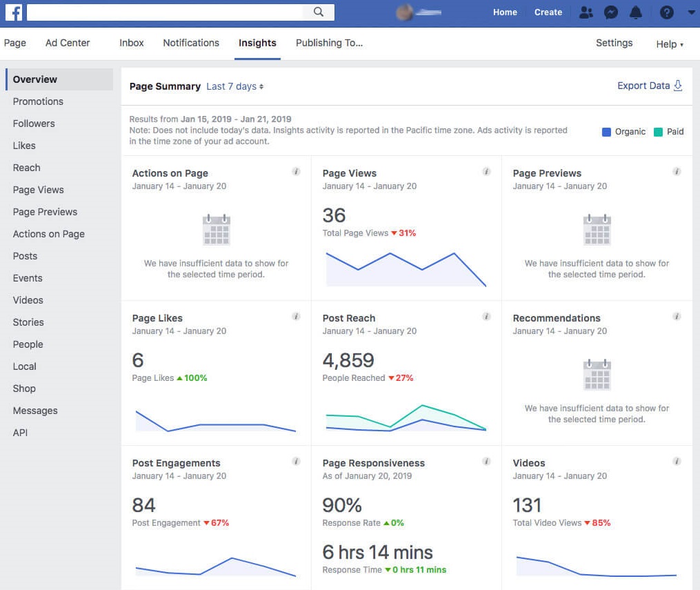Click the Export Data download icon
This screenshot has width=700, height=590.
click(x=679, y=86)
